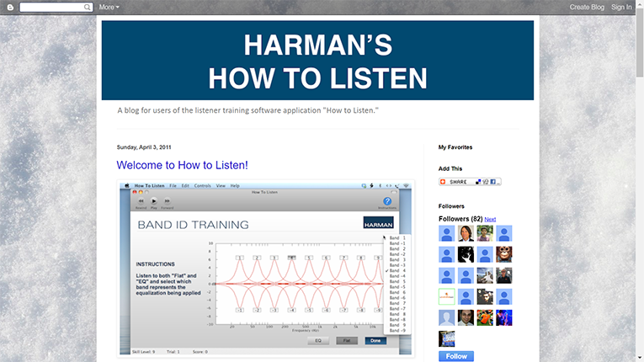Viewport: 644px width, 362px height.
Task: Open avatar of smiling man with glasses
Action: click(466, 317)
